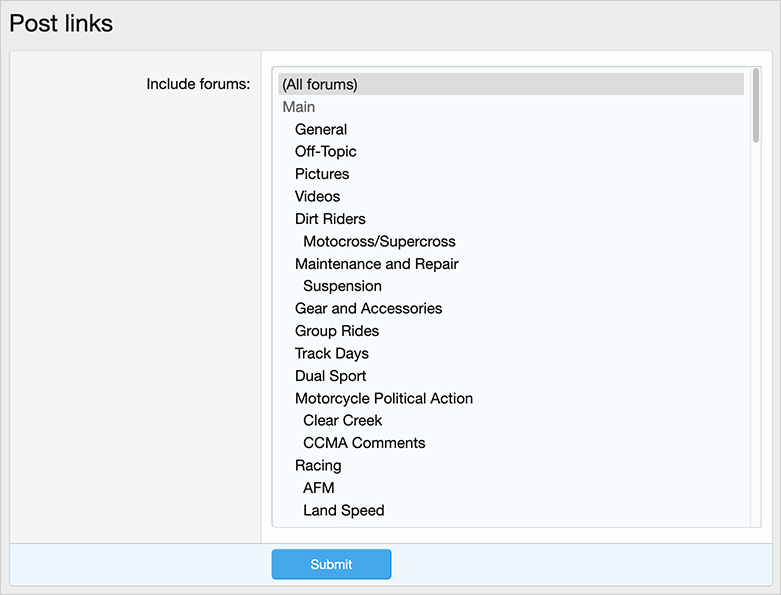Viewport: 781px width, 595px height.
Task: Pick the CCMA Comments subforum
Action: pos(364,443)
